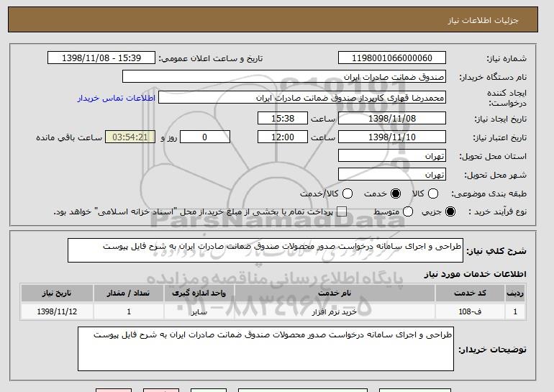Screen dimensions: 554x392
Task: Toggle the اسناد خزانه اسلامی payment checkbox
Action: (341, 211)
